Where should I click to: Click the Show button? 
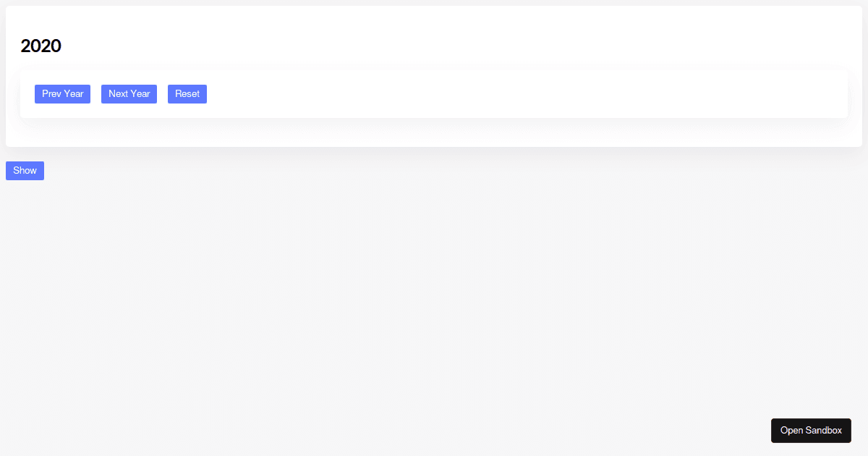click(x=25, y=171)
